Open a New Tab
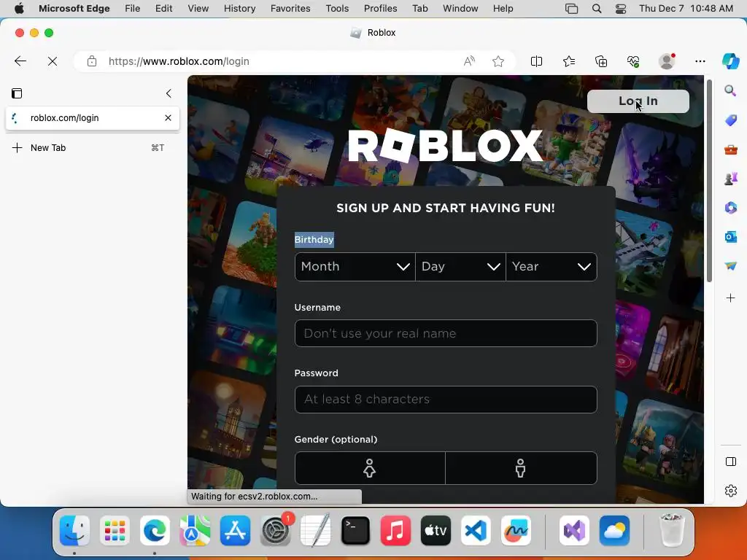 coord(93,147)
